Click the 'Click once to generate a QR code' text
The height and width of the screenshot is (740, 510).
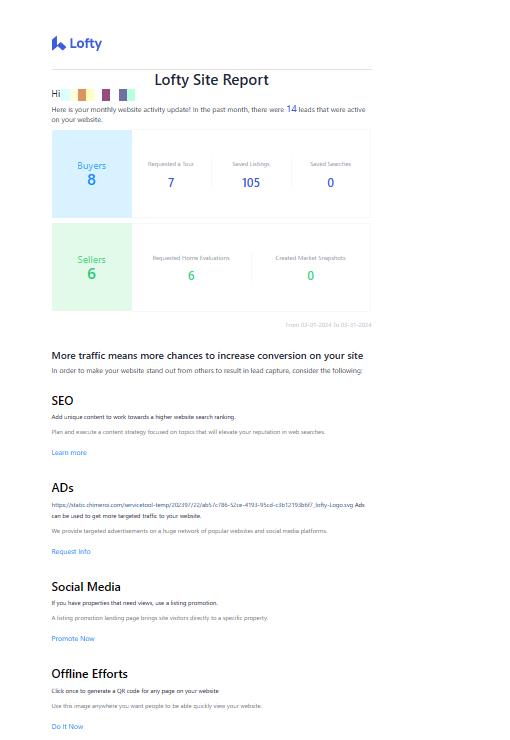[135, 691]
